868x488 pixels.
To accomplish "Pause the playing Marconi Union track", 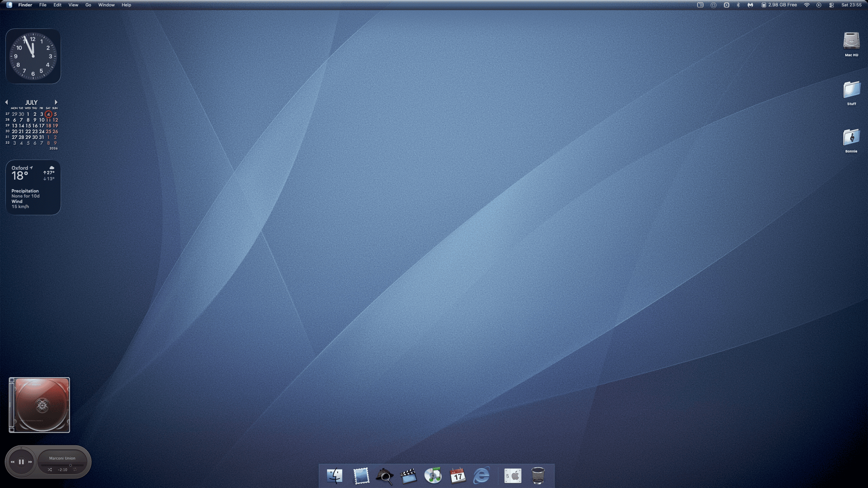I will pyautogui.click(x=21, y=462).
